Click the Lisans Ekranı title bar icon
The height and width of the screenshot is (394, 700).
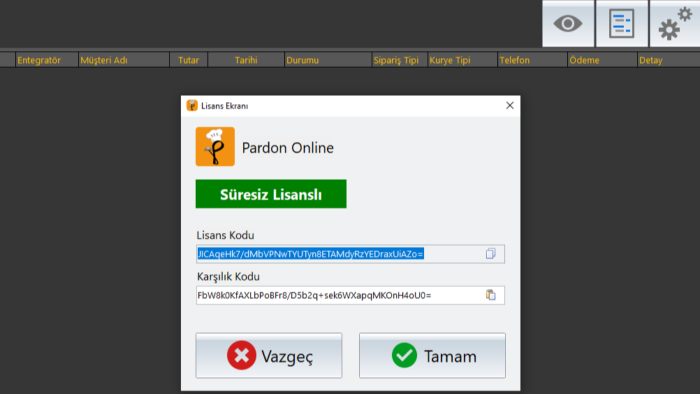pos(192,106)
